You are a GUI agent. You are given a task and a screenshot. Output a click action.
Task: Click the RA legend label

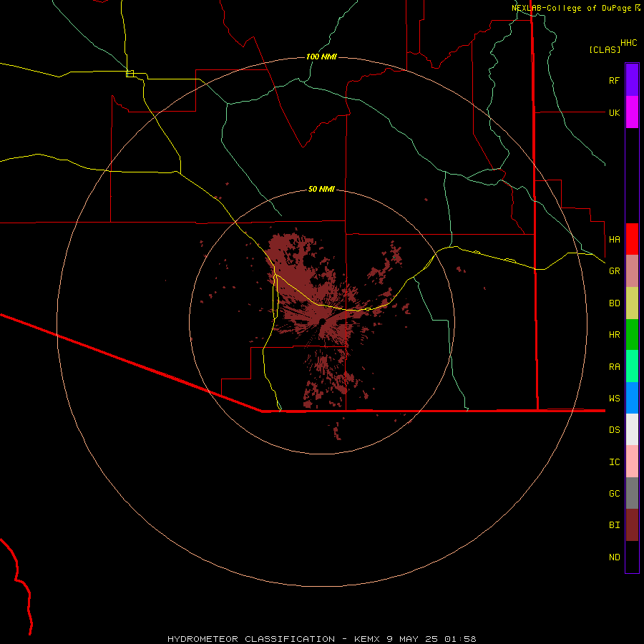coord(614,367)
